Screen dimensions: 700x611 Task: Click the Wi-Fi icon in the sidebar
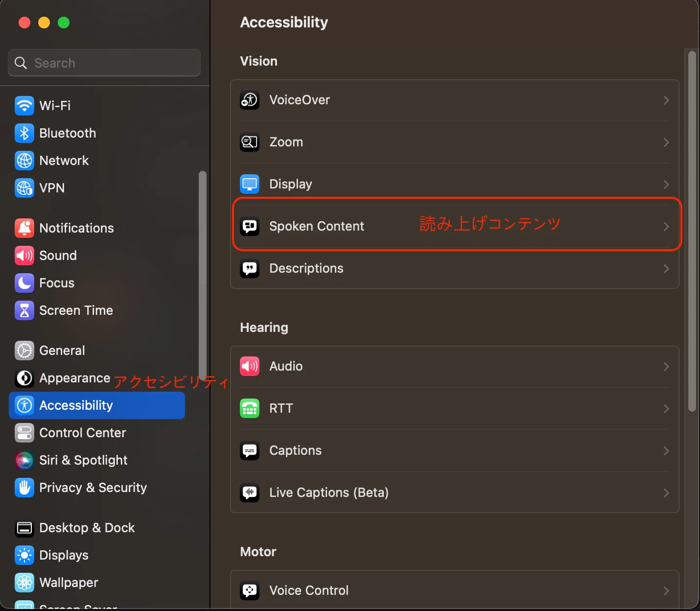(x=24, y=106)
